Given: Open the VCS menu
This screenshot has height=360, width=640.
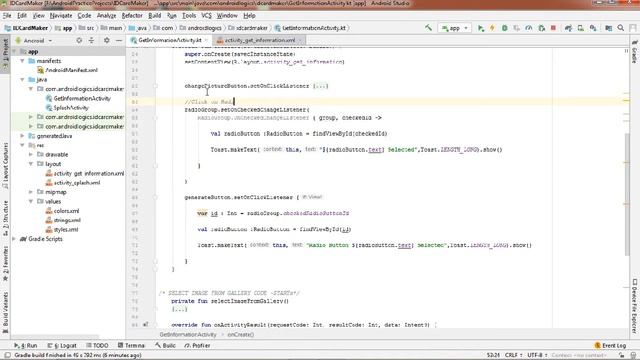Looking at the screenshot, I should pos(207,16).
